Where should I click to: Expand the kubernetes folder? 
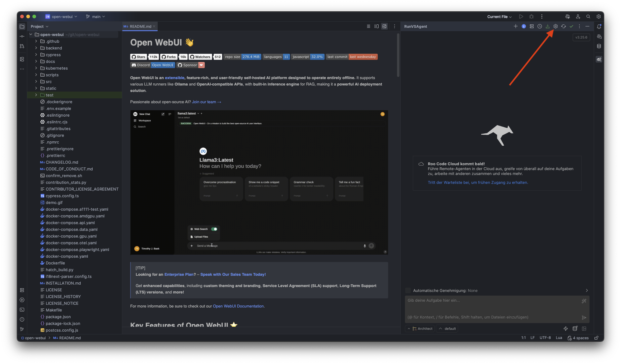36,68
